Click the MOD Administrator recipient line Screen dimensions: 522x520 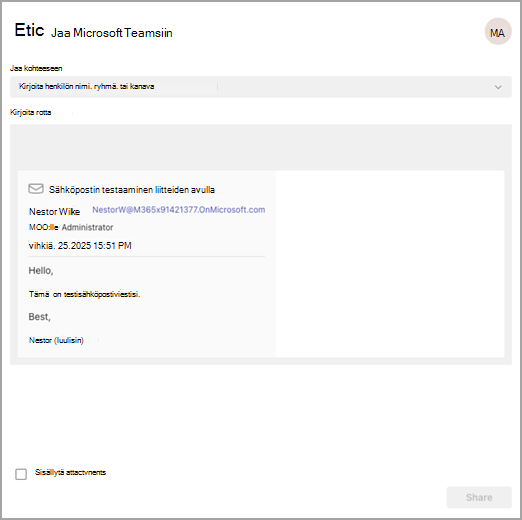(71, 227)
